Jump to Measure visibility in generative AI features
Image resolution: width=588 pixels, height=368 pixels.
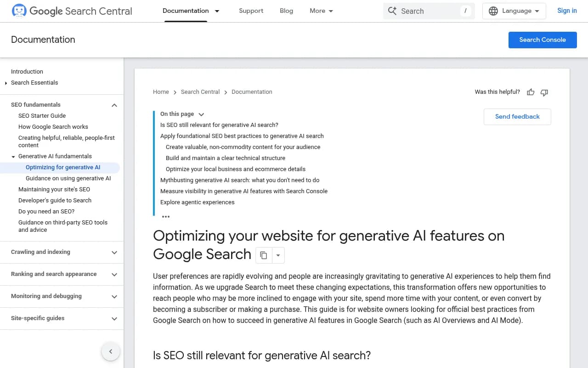click(x=244, y=191)
